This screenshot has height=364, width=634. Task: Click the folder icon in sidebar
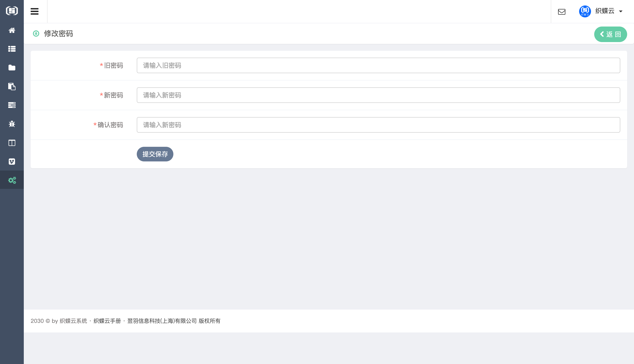click(x=12, y=67)
